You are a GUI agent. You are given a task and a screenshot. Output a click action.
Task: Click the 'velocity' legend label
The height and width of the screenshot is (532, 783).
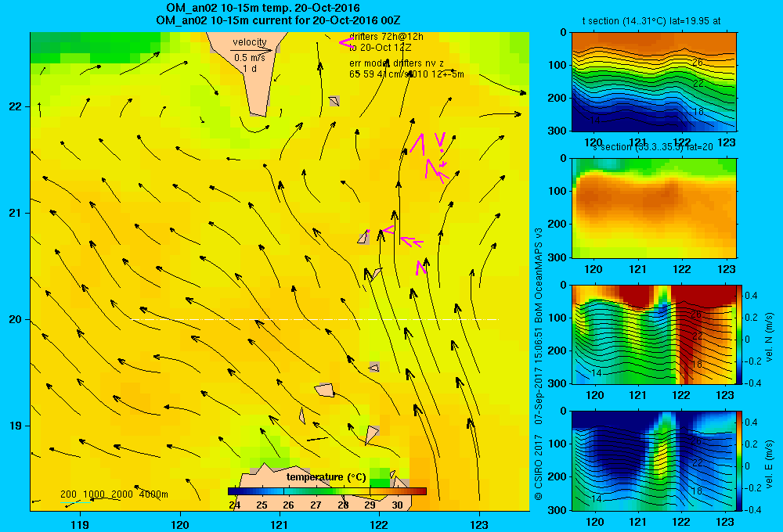(x=250, y=42)
